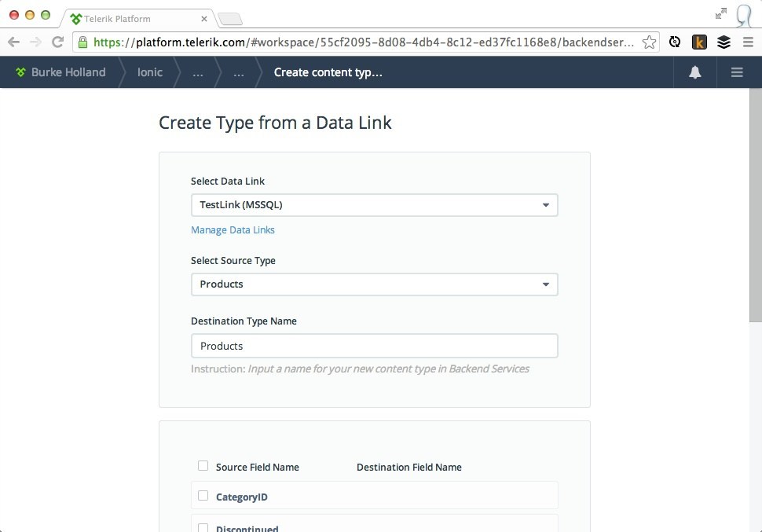The height and width of the screenshot is (532, 762).
Task: Open a new browser tab
Action: [230, 19]
